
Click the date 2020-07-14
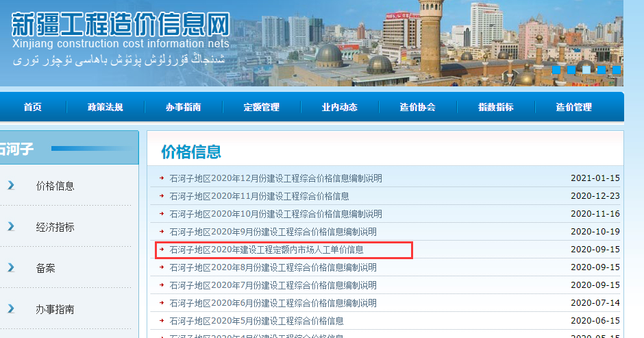coord(595,302)
